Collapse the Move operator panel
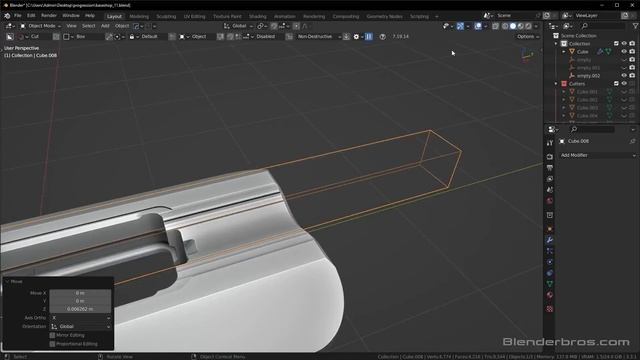Viewport: 640px width, 360px height. 7,282
